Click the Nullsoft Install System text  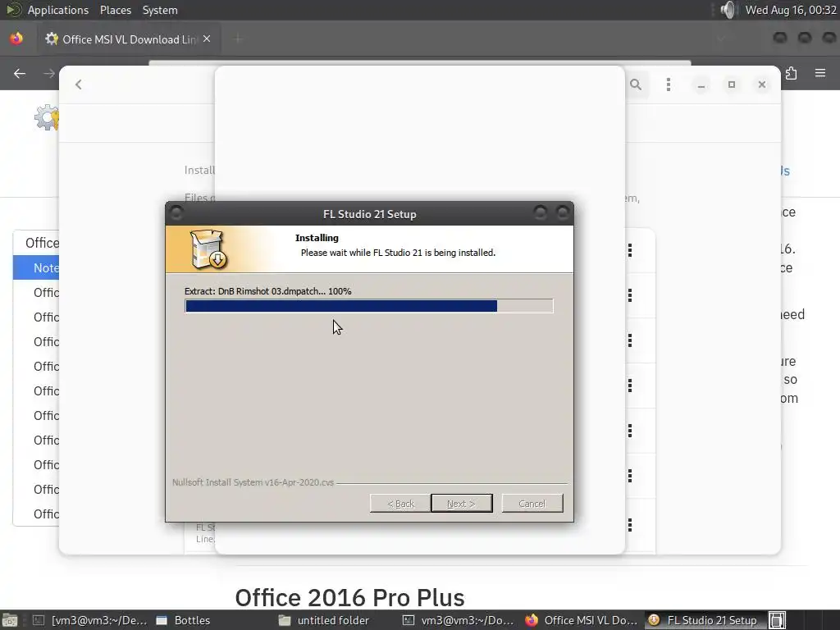(x=253, y=482)
